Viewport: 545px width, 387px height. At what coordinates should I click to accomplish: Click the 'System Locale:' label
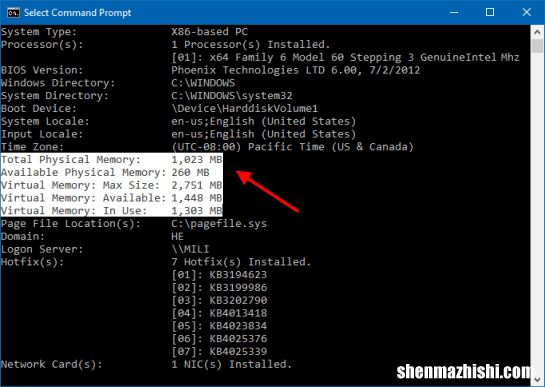coord(45,121)
